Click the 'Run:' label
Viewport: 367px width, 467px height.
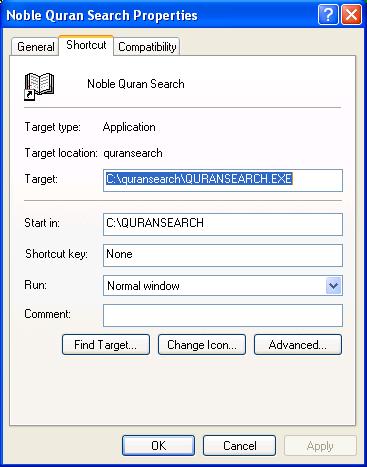pos(36,285)
